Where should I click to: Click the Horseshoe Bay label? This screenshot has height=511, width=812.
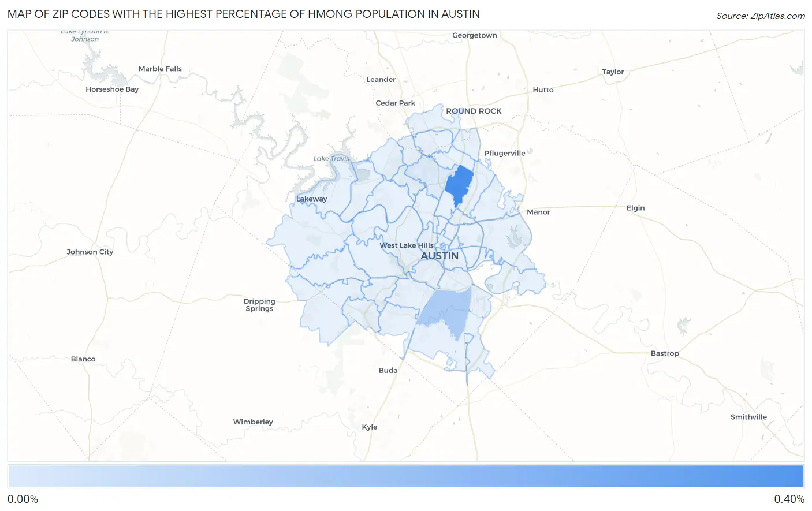tap(112, 89)
